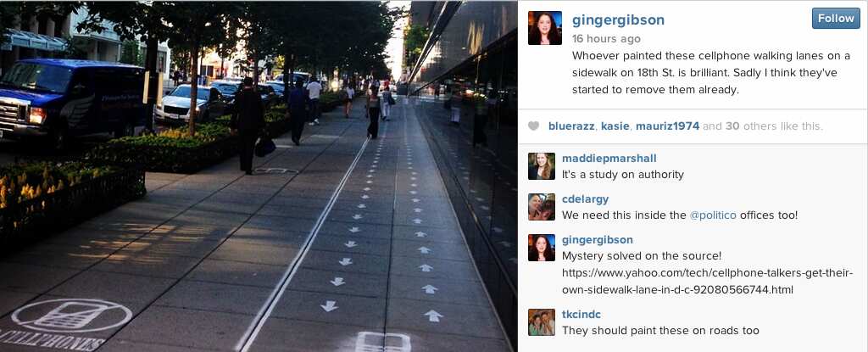Open gingergibson avatar in comment thread
The image size is (868, 352).
pos(542,247)
